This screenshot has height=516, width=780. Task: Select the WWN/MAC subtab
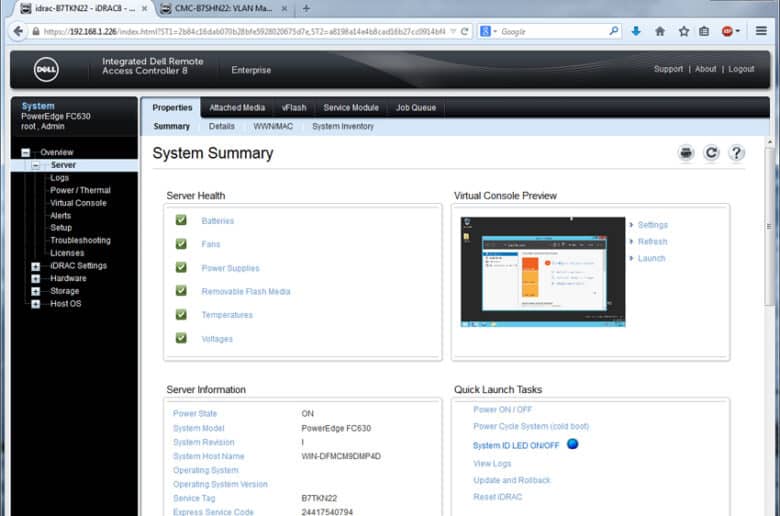(273, 126)
